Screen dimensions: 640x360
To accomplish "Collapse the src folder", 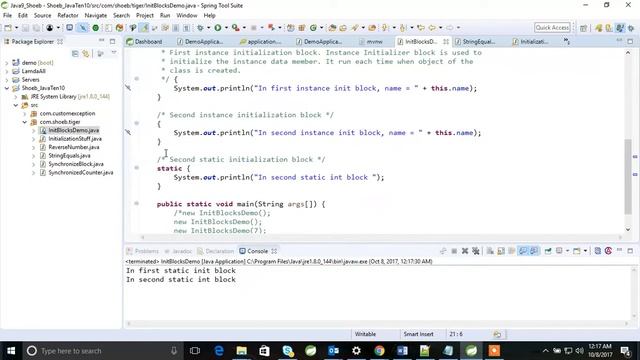I will (16, 105).
